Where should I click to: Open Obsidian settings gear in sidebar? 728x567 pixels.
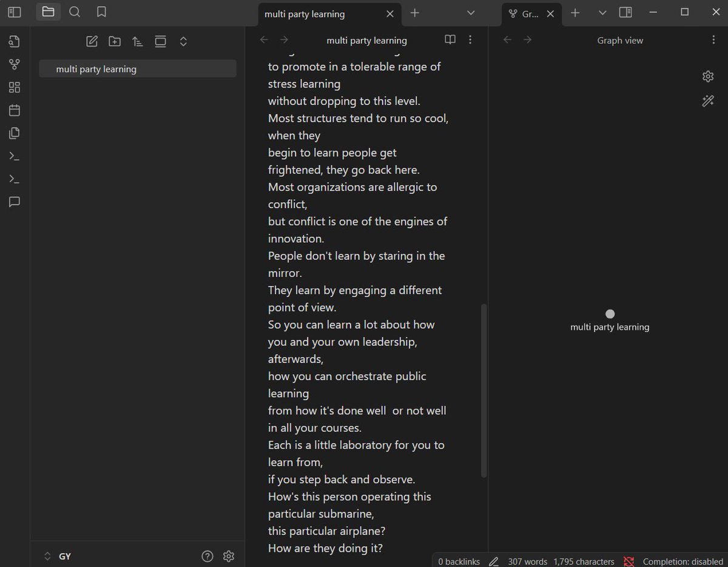click(x=229, y=556)
